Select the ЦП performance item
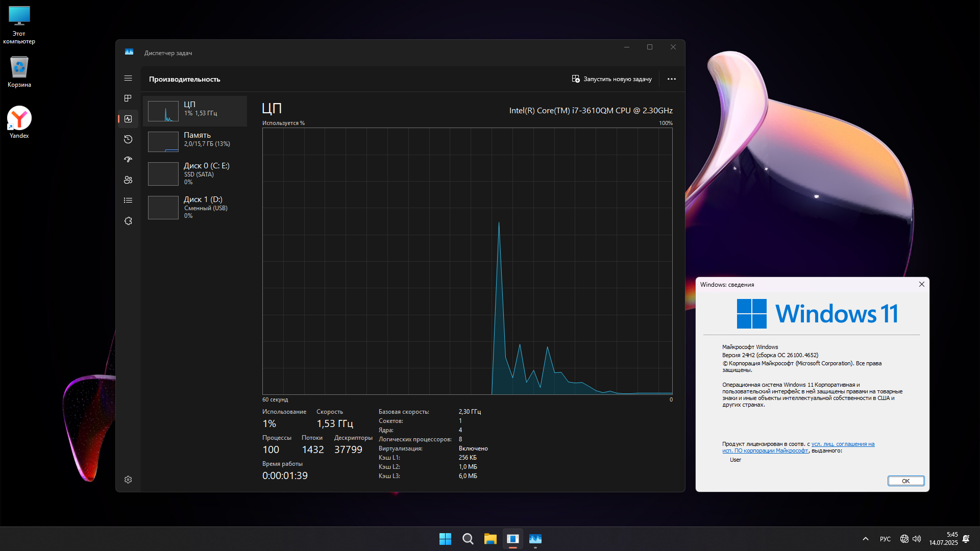980x551 pixels. point(195,111)
